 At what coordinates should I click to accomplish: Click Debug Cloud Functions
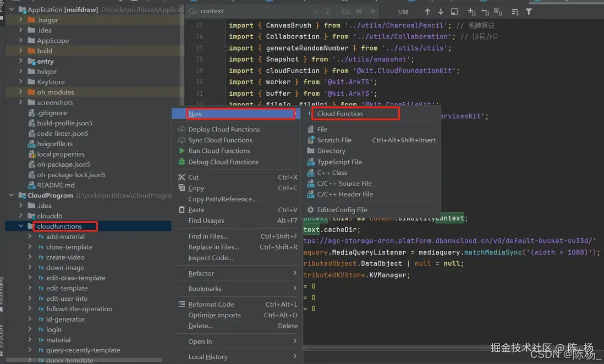pos(237,162)
